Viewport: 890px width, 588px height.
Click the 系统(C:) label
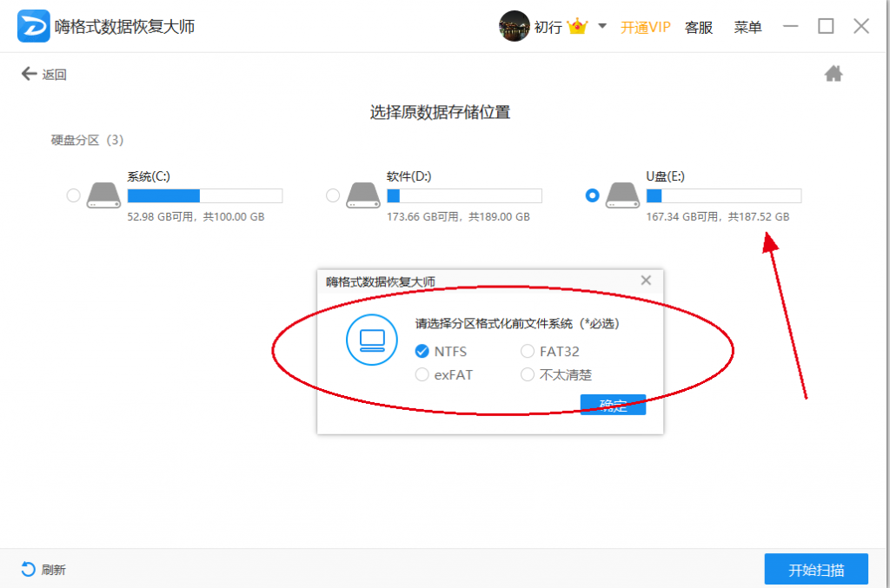pos(148,176)
